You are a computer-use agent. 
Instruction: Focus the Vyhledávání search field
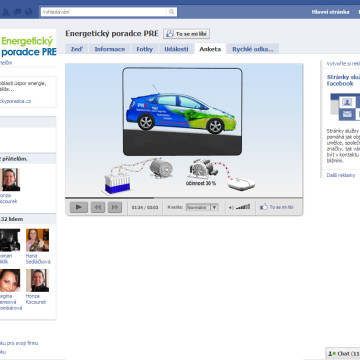pyautogui.click(x=104, y=12)
